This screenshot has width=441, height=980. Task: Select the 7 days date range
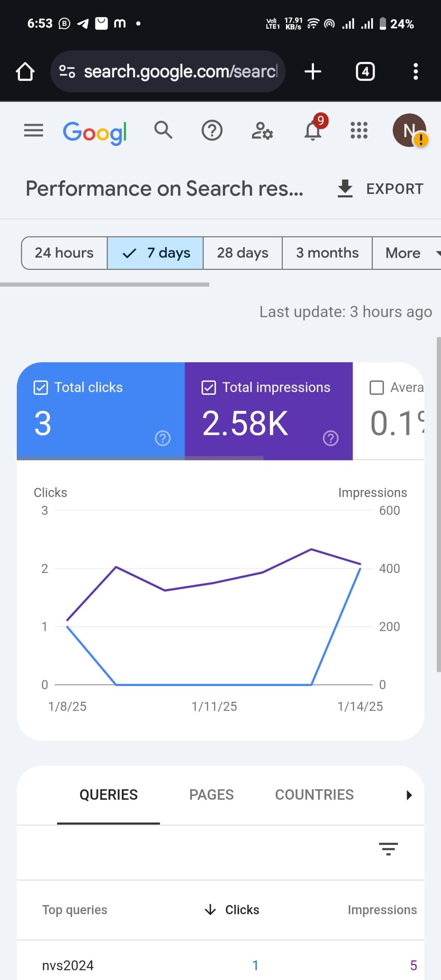(155, 253)
